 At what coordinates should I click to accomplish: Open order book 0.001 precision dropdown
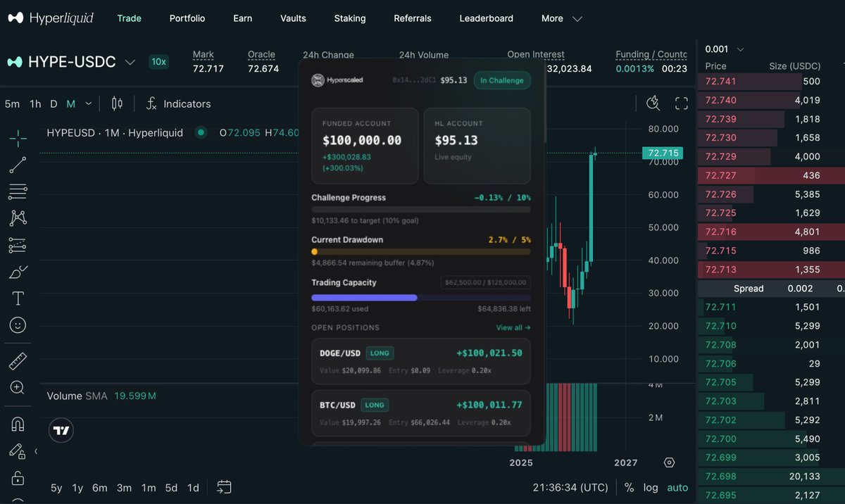(725, 49)
